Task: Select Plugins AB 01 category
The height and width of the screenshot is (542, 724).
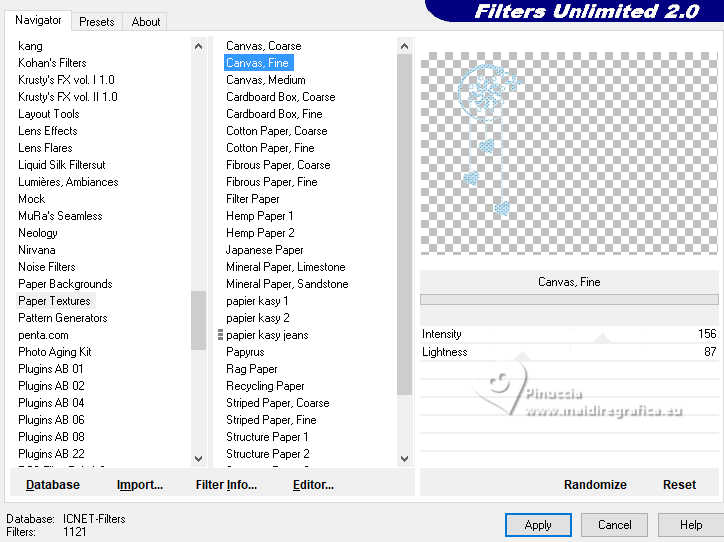Action: click(51, 369)
